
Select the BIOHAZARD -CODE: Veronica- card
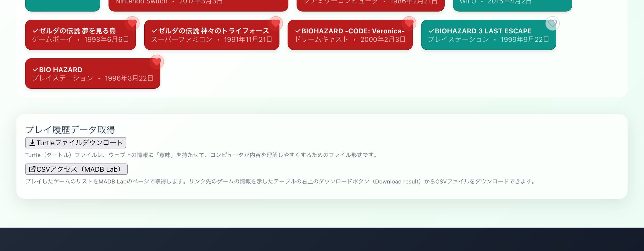pyautogui.click(x=350, y=35)
